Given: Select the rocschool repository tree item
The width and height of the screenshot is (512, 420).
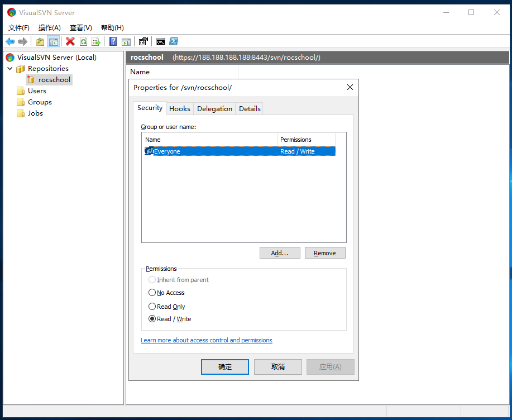Looking at the screenshot, I should tap(54, 80).
